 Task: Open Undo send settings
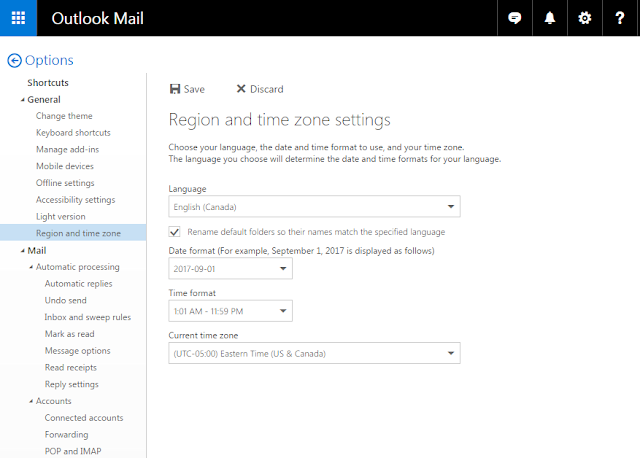[65, 300]
